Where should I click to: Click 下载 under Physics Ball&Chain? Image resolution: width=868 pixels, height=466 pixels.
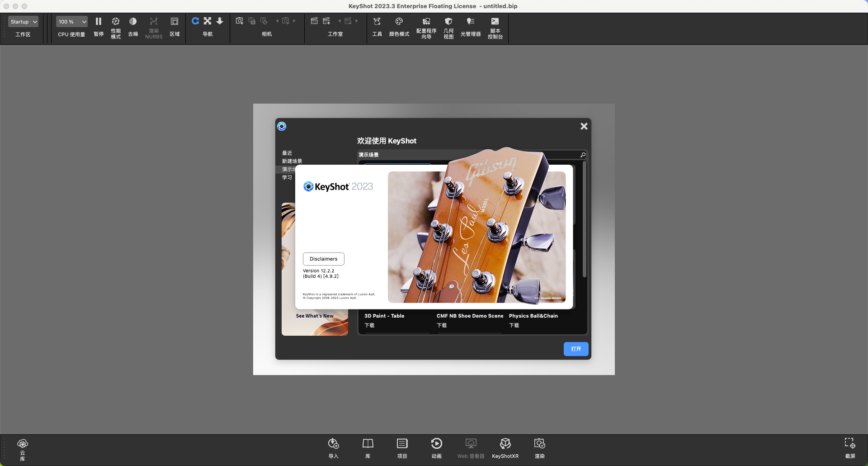point(514,325)
